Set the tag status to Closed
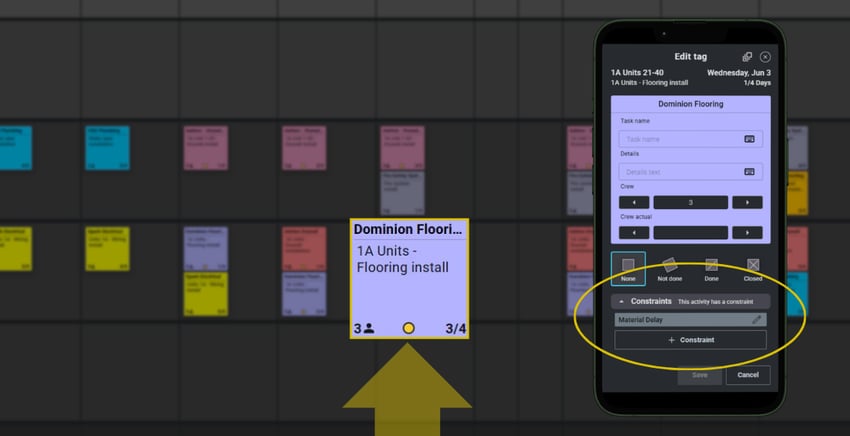 tap(752, 269)
